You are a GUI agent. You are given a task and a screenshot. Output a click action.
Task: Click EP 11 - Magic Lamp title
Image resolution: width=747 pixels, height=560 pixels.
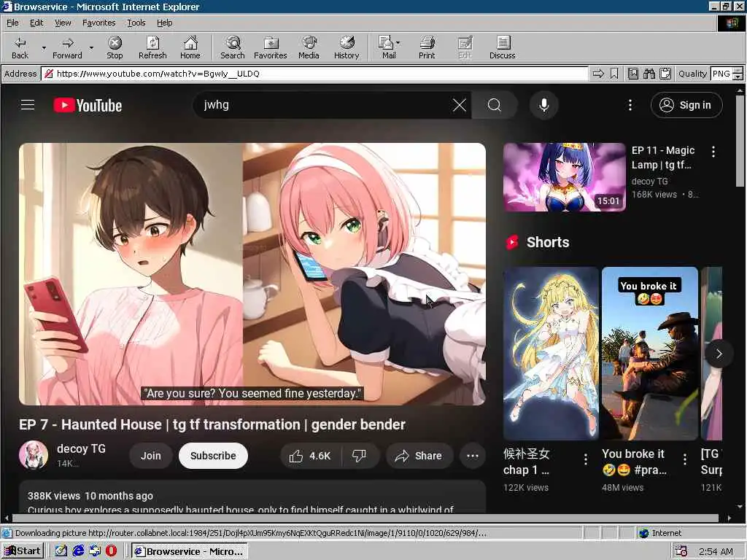662,157
